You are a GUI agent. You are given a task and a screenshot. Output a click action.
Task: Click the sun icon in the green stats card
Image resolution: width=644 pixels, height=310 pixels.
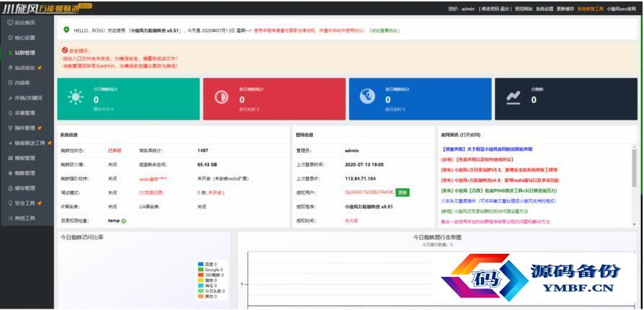click(x=76, y=97)
